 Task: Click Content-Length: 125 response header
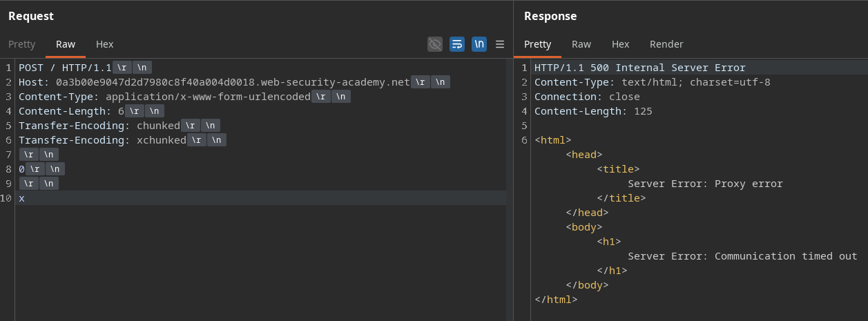[593, 111]
